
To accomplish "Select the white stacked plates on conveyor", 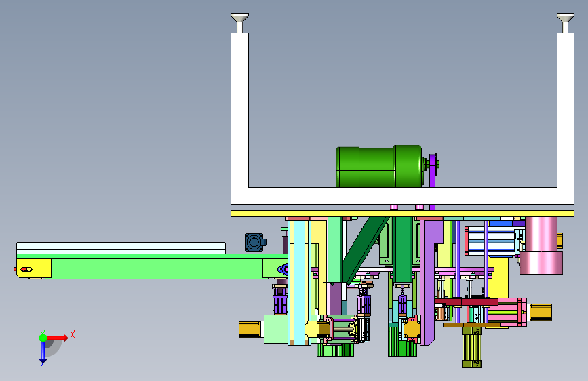I will [121, 248].
